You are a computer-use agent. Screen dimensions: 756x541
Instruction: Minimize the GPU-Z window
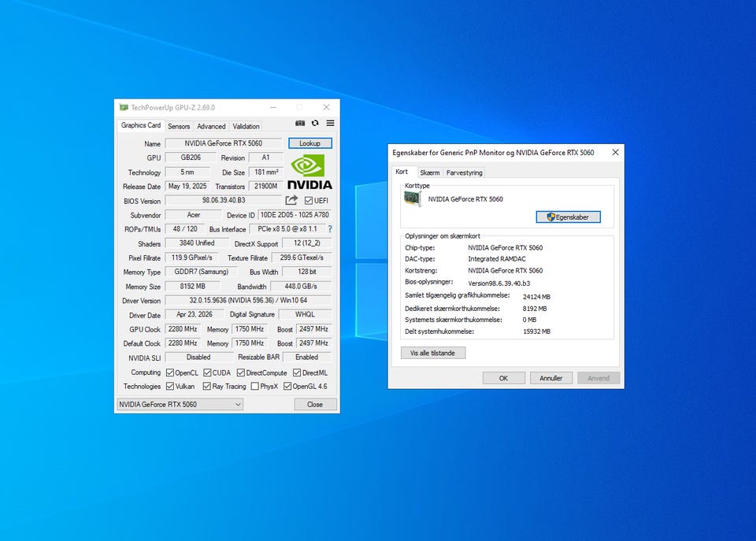point(273,107)
